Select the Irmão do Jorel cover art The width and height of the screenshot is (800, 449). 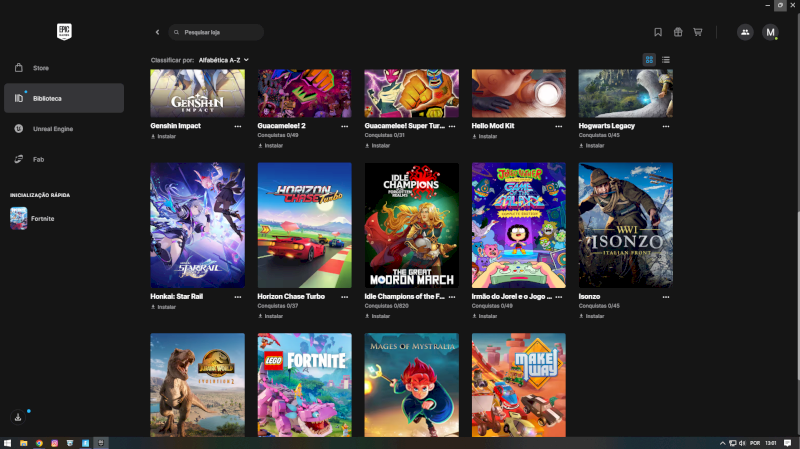tap(519, 225)
